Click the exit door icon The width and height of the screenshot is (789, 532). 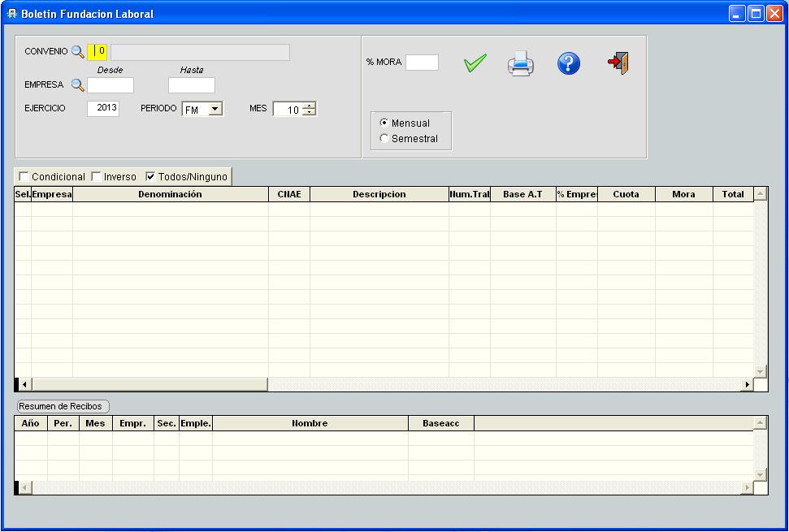pos(618,63)
